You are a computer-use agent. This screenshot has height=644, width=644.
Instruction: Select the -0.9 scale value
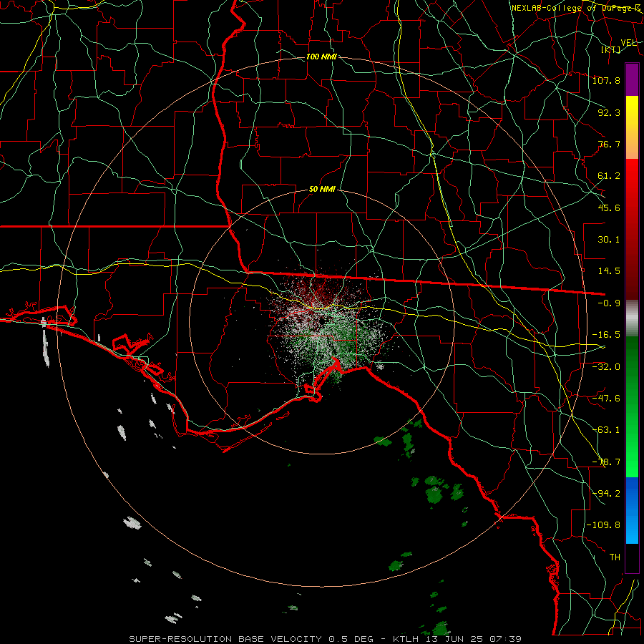point(609,303)
